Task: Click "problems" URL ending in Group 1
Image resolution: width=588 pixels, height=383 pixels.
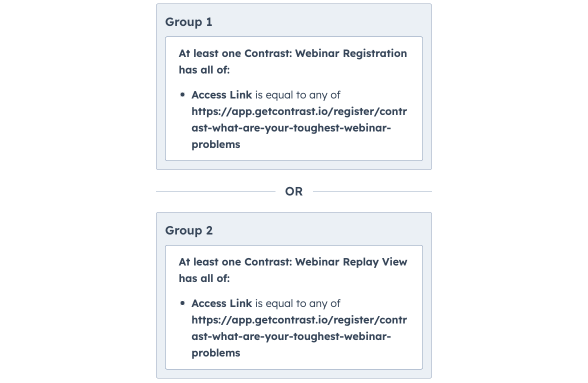Action: tap(216, 145)
